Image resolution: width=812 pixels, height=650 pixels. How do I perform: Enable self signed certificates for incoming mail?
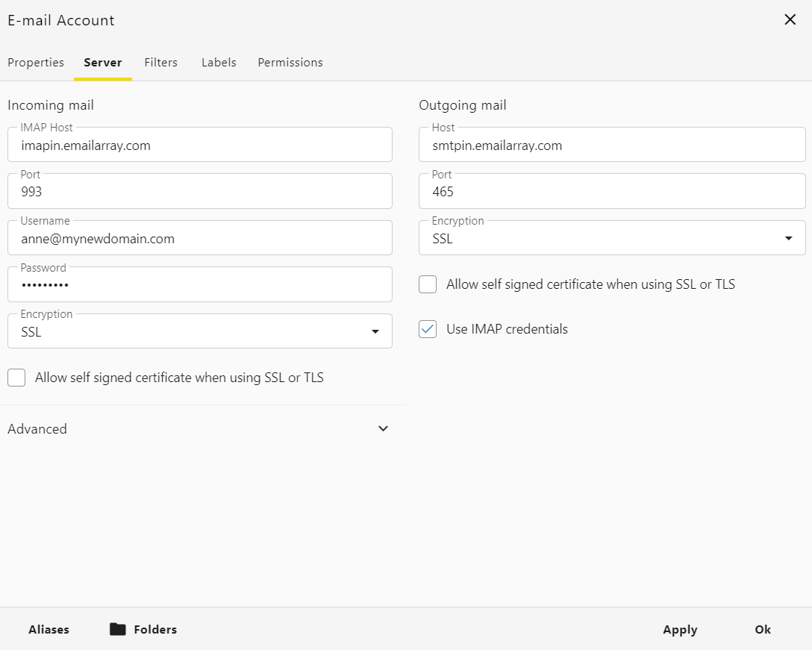[x=16, y=378]
